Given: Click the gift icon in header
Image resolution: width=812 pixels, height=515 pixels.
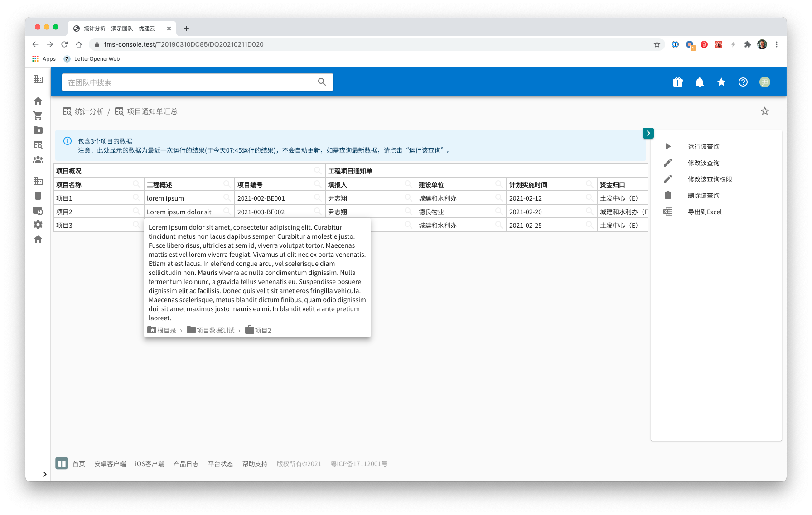Looking at the screenshot, I should 677,82.
